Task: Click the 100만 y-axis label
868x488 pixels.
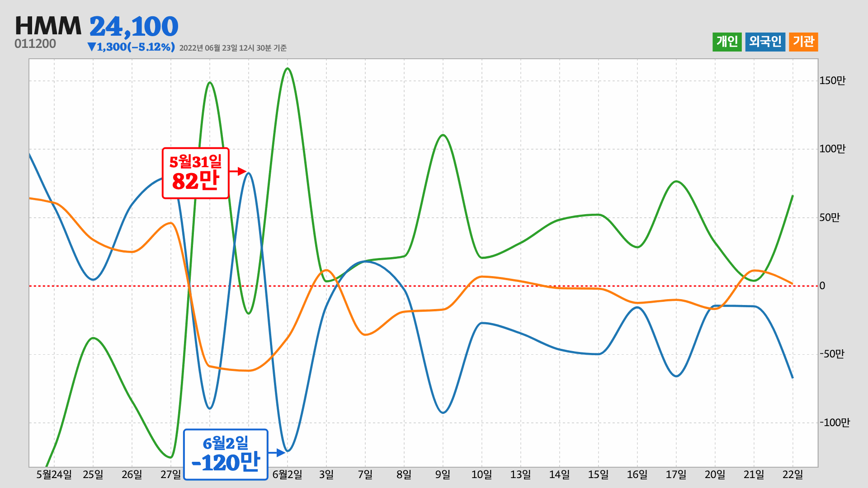Action: tap(832, 149)
